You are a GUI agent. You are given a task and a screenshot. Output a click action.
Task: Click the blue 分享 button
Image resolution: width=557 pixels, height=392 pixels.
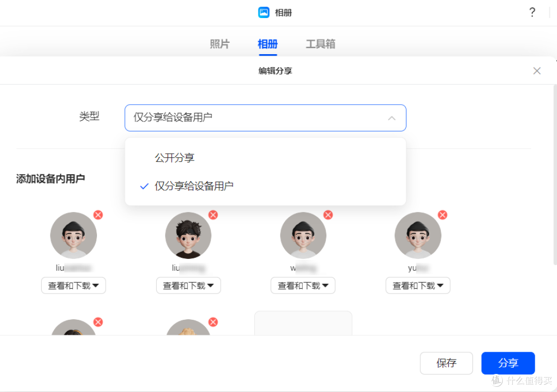tap(508, 363)
